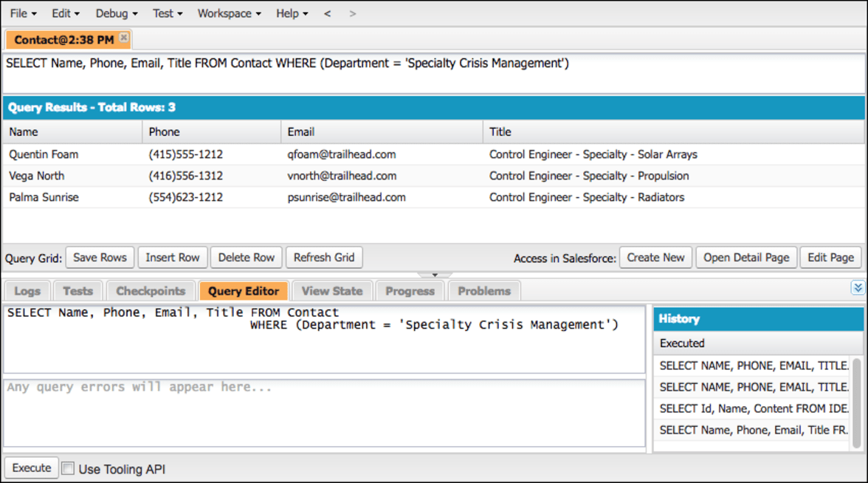The image size is (868, 483).
Task: Go back with the left arrow icon
Action: 327,13
